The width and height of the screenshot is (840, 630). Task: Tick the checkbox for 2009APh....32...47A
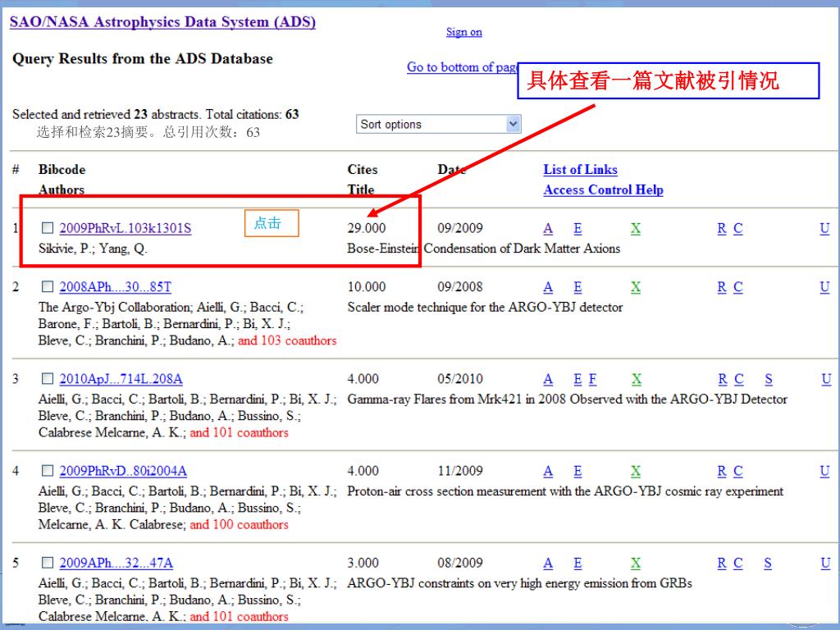[x=48, y=563]
